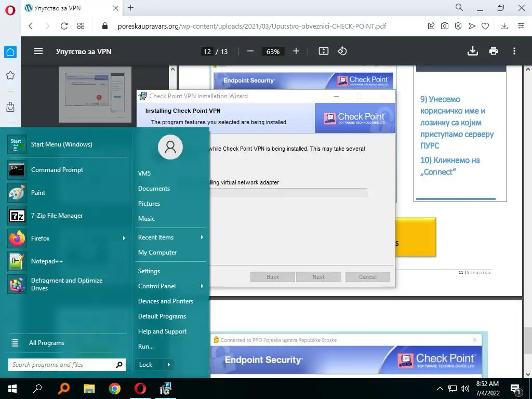Download the PDF document
The image size is (532, 399).
(x=473, y=51)
